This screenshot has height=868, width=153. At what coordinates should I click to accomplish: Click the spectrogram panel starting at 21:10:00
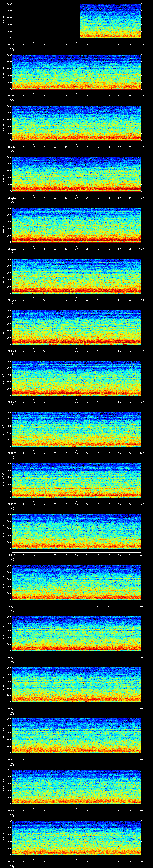(x=77, y=327)
